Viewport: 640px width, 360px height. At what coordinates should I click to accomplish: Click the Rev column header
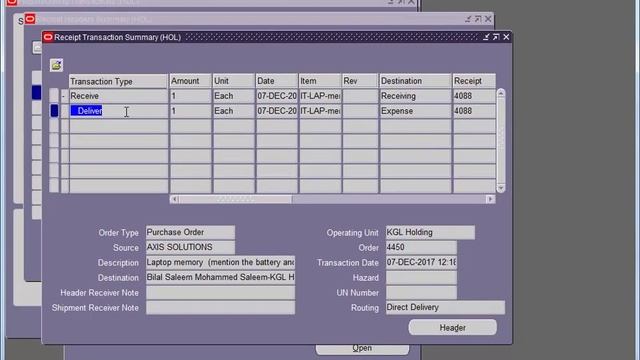coord(360,81)
